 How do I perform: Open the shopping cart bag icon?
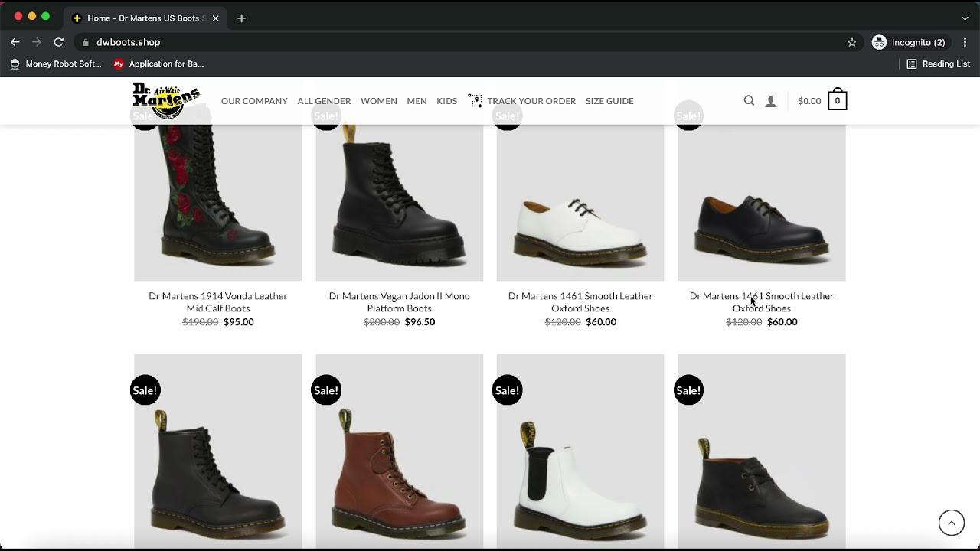(x=837, y=100)
